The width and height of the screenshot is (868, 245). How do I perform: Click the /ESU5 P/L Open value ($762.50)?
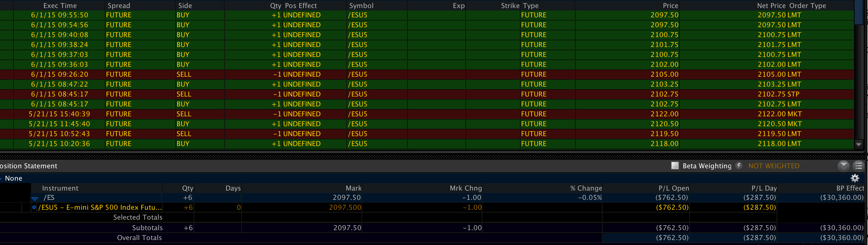click(672, 207)
